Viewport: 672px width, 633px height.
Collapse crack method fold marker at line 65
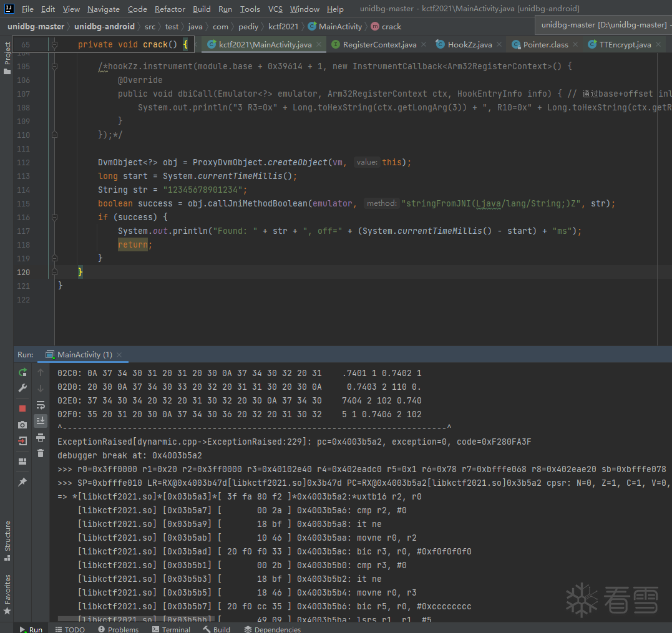55,45
